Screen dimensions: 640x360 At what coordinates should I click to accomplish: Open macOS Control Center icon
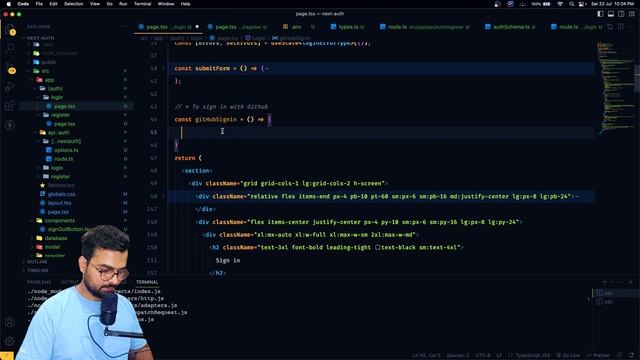click(x=582, y=4)
